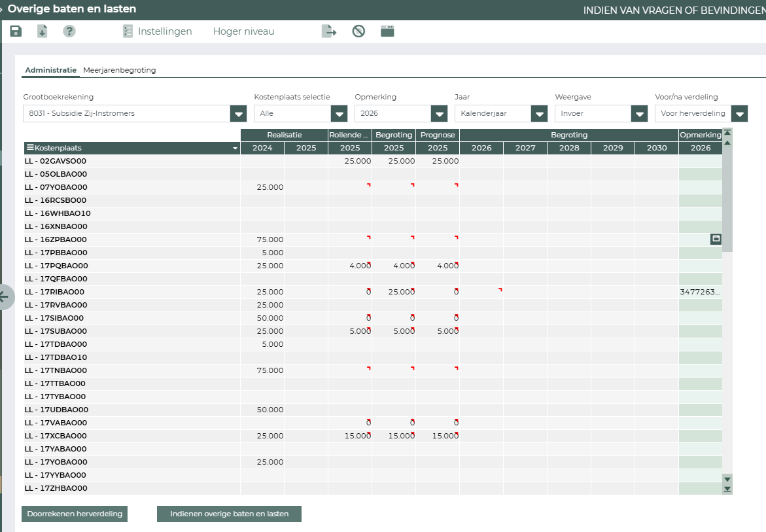Click the hamburger icon beside Kostenplaats header
Screen dimensions: 766x532
(x=30, y=147)
